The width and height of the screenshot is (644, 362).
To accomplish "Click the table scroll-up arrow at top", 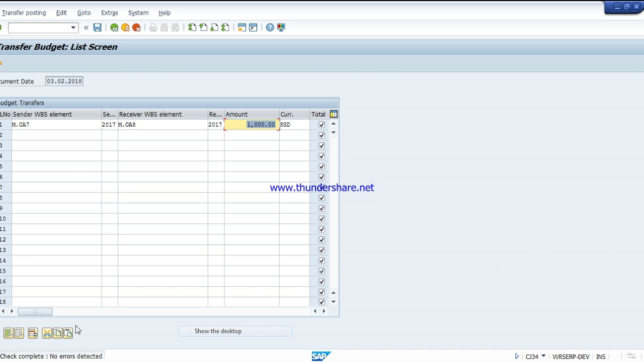I will point(333,124).
